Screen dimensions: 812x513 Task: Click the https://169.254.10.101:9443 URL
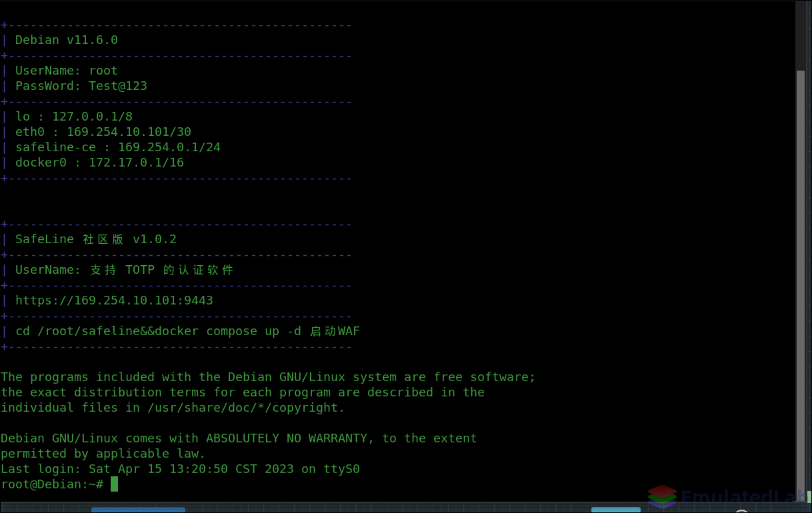114,300
